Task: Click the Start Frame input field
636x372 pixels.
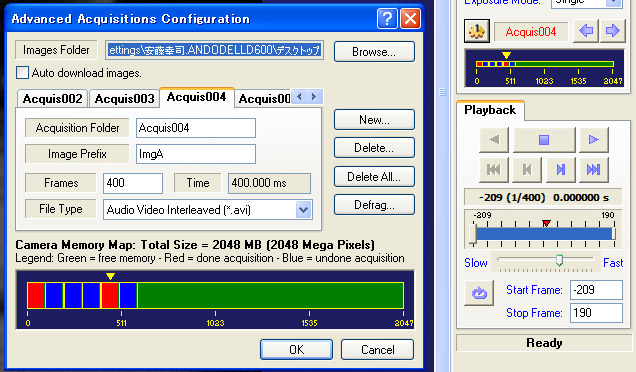Action: pyautogui.click(x=596, y=290)
